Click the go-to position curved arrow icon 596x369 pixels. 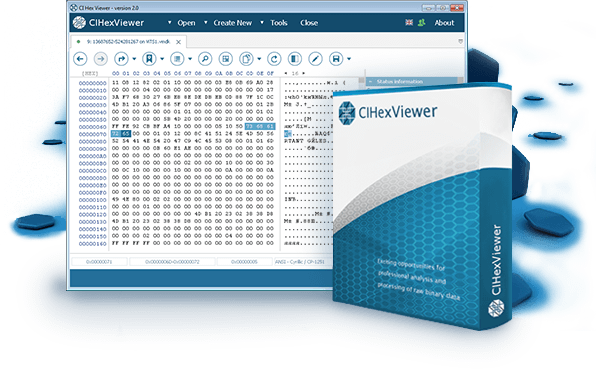tap(121, 59)
